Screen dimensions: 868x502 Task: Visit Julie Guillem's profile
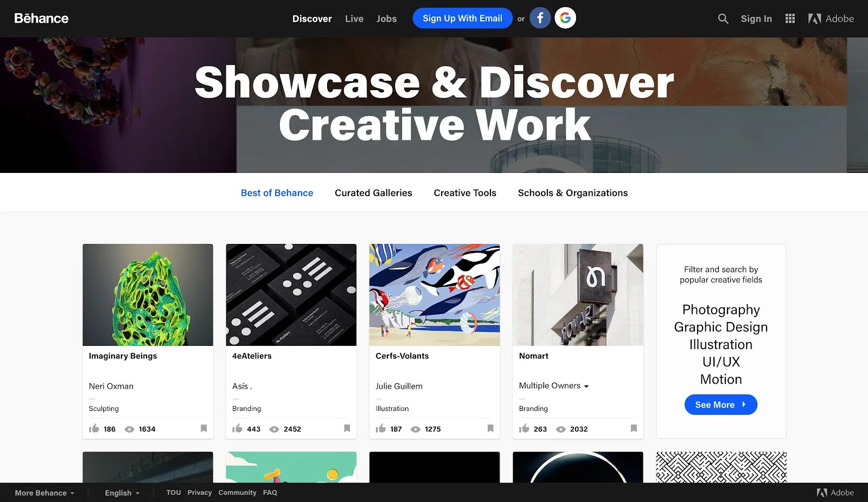pyautogui.click(x=399, y=386)
